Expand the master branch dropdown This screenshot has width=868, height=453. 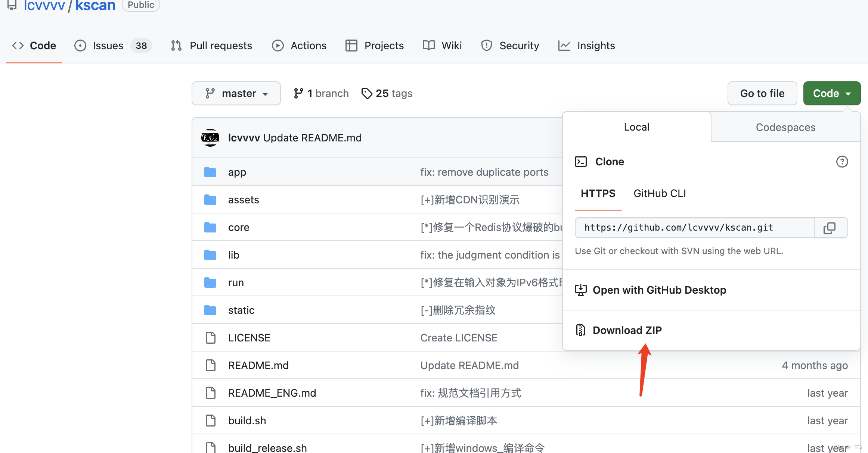click(236, 93)
